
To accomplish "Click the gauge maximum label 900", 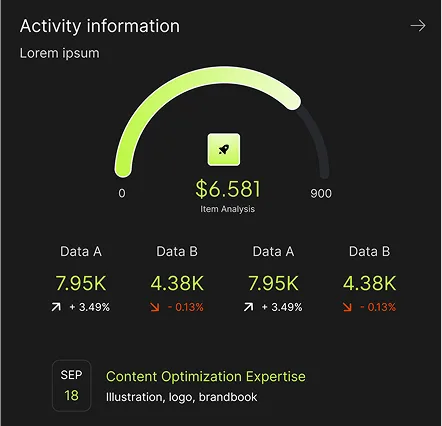I will coord(321,193).
